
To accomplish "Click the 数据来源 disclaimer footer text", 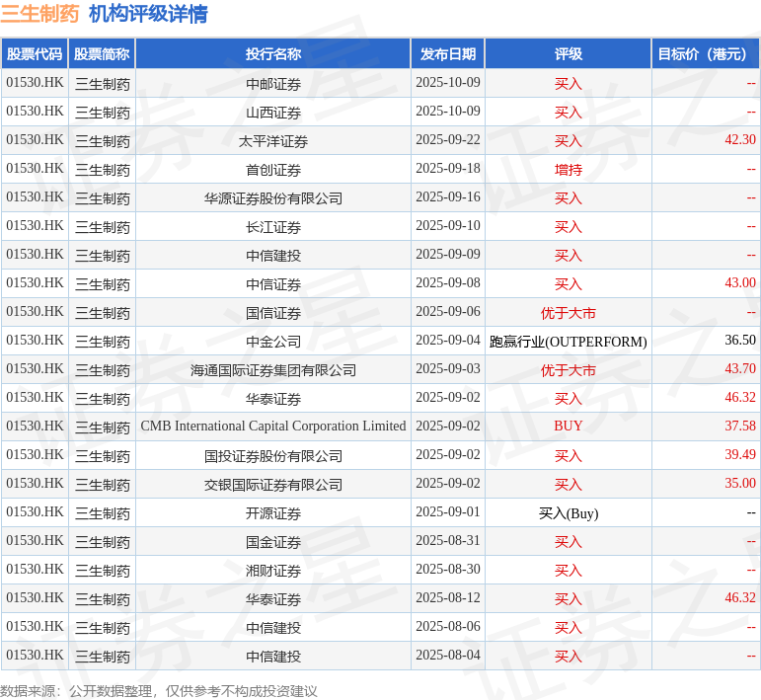I will coord(158,691).
